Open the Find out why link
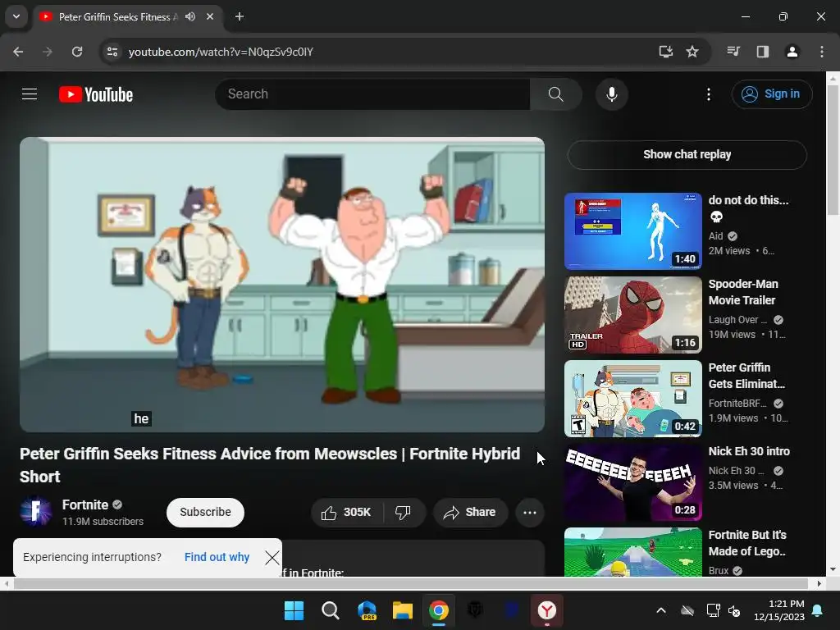840x630 pixels. [x=217, y=558]
